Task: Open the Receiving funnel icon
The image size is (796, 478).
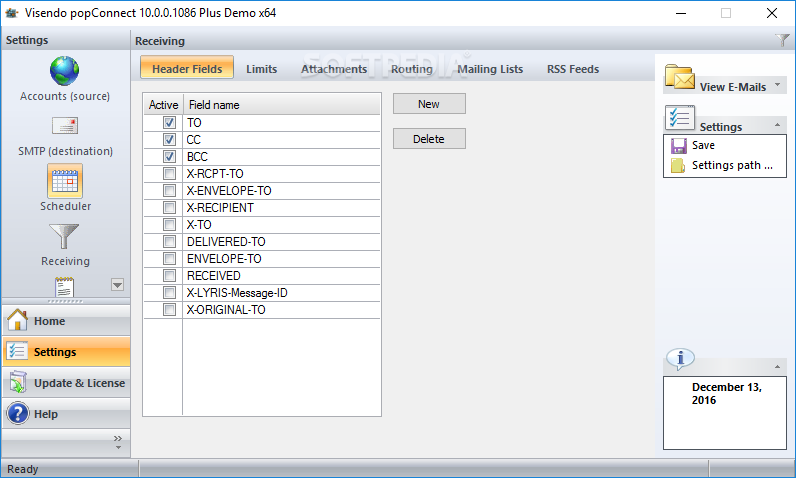Action: [x=64, y=236]
